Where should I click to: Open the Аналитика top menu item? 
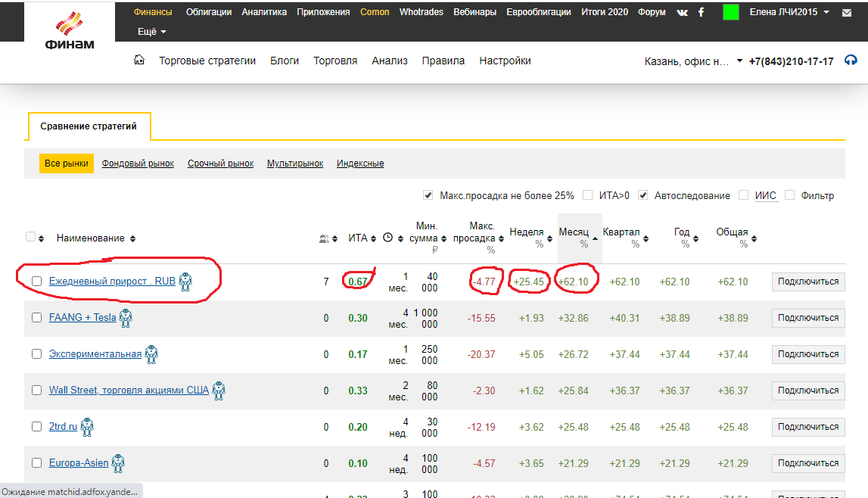coord(264,12)
